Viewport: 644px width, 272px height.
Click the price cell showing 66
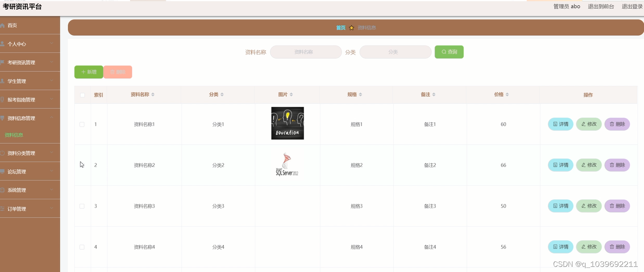504,165
